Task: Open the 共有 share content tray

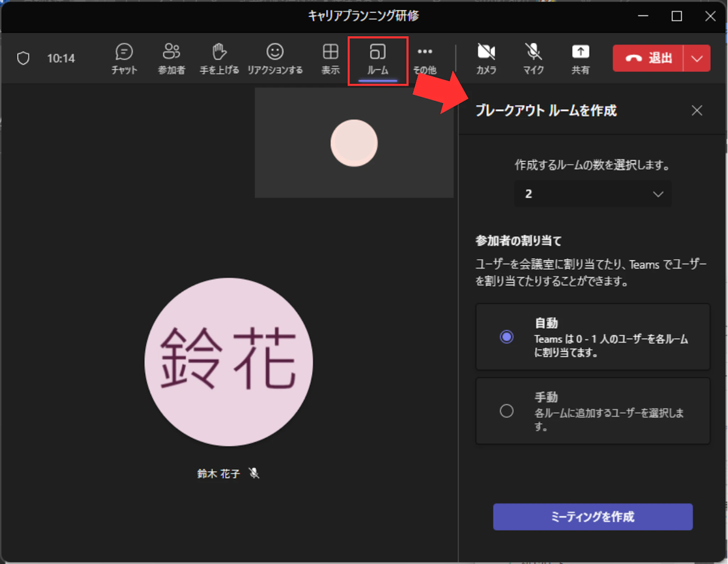Action: point(580,59)
